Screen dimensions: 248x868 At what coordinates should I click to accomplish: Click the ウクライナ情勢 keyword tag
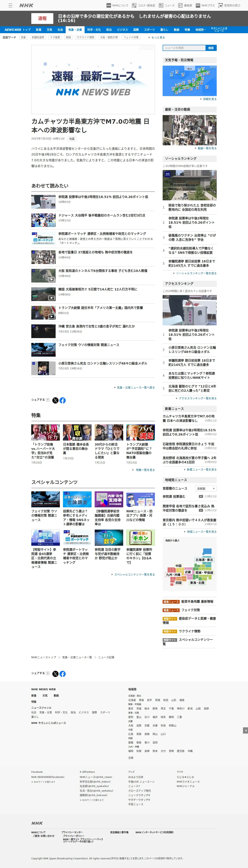coord(85,37)
